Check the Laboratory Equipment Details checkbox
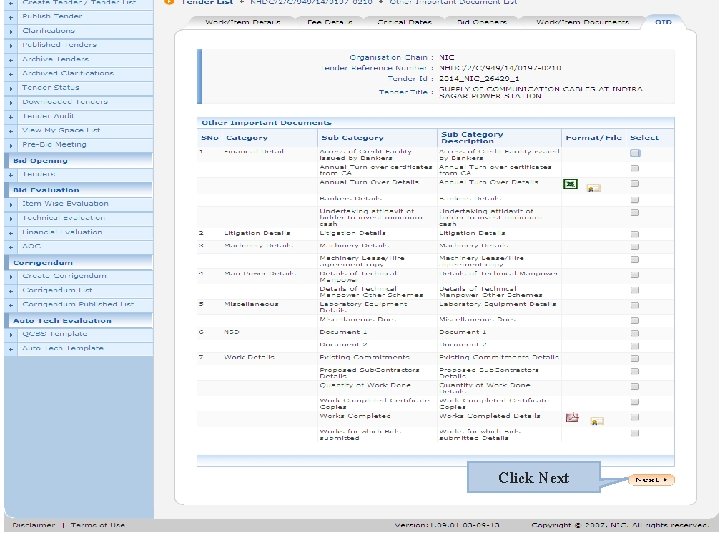720x540 pixels. point(635,305)
